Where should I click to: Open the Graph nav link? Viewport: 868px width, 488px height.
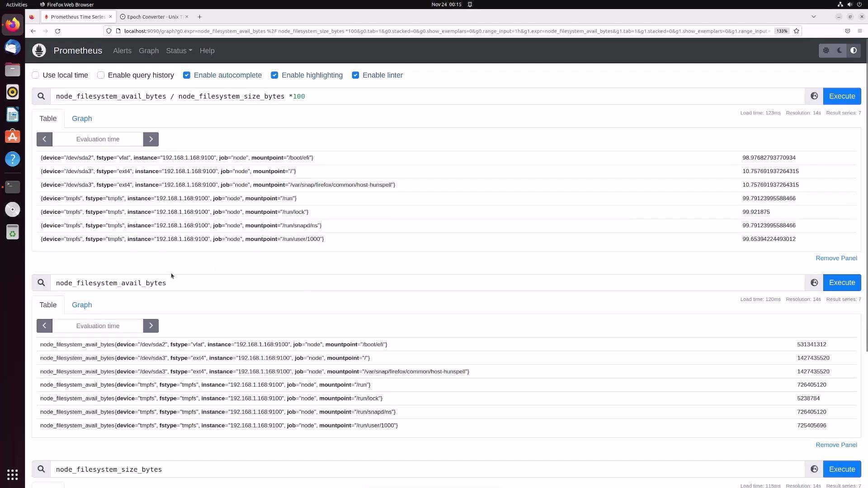[x=149, y=51]
